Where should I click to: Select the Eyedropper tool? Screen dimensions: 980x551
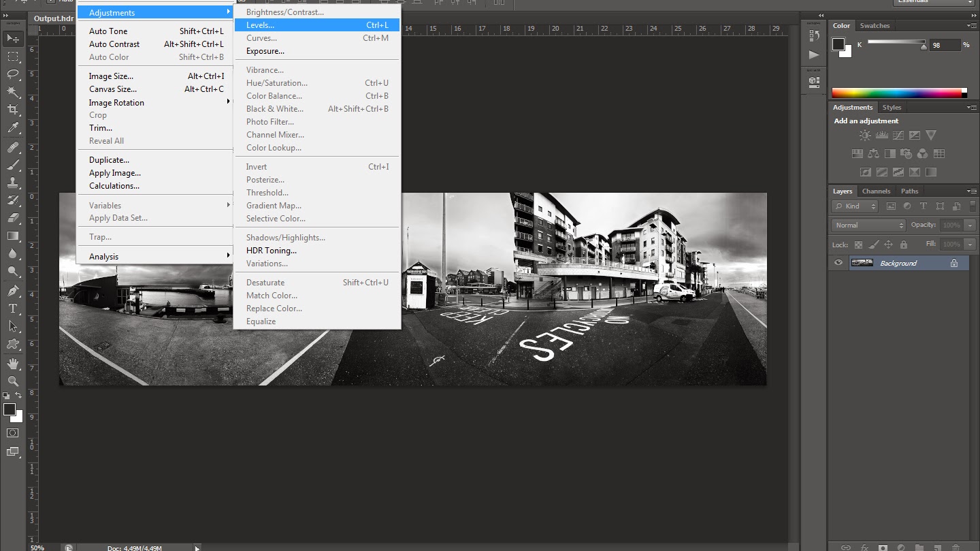[x=13, y=128]
